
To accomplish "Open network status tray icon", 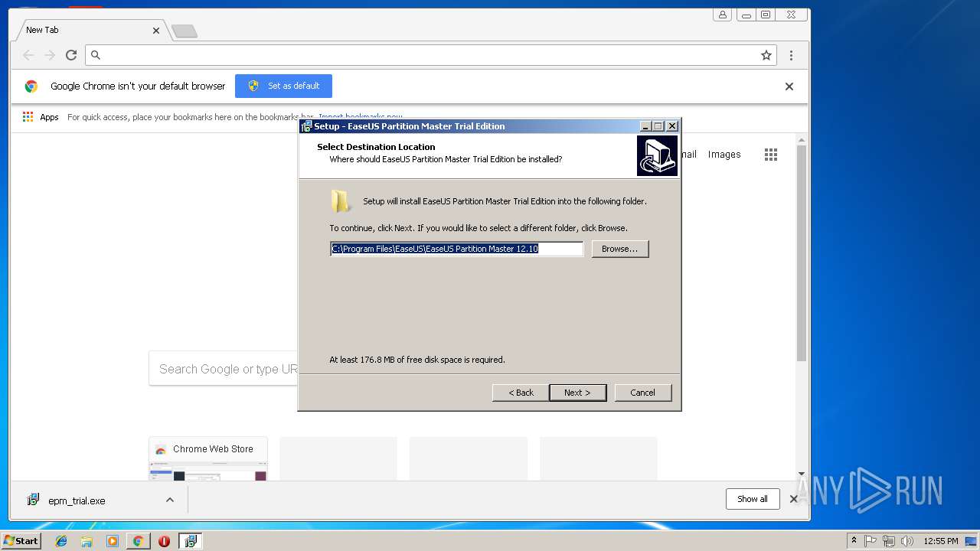I will point(889,541).
